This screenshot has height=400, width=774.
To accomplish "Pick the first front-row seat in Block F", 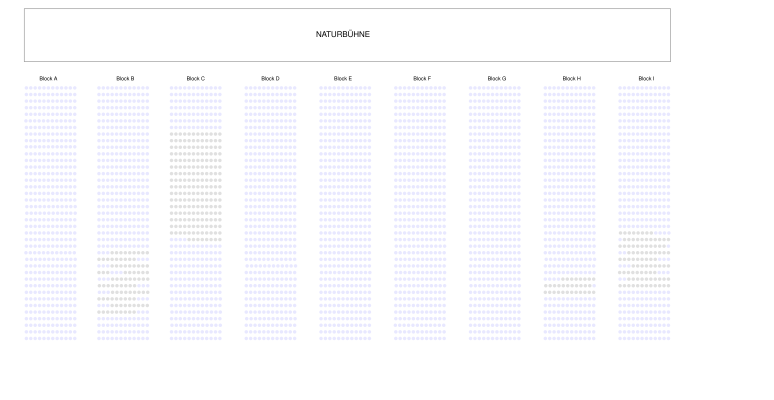I will (396, 88).
